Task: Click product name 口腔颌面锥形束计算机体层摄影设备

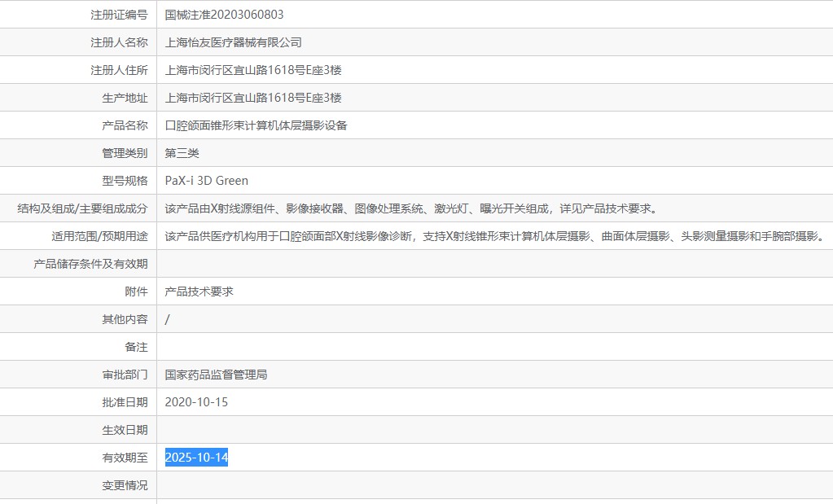Action: 256,125
